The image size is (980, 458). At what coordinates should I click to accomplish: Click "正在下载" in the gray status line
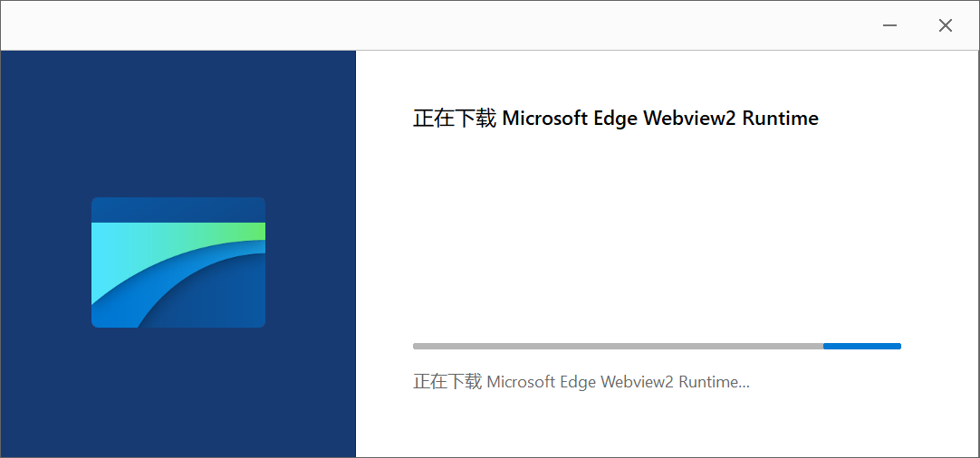pos(447,382)
